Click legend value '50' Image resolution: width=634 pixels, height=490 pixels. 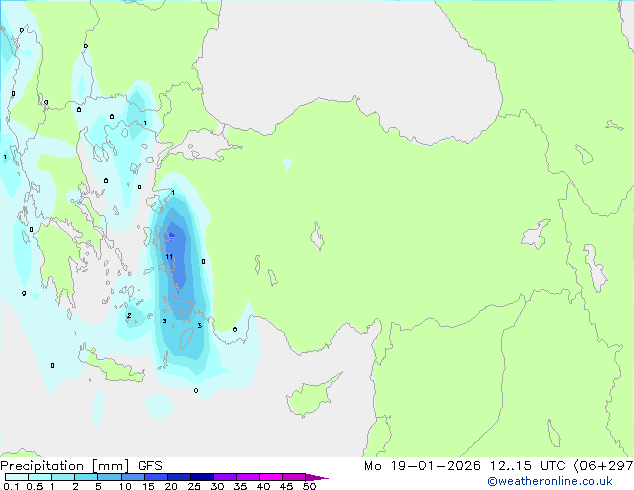[x=309, y=486]
